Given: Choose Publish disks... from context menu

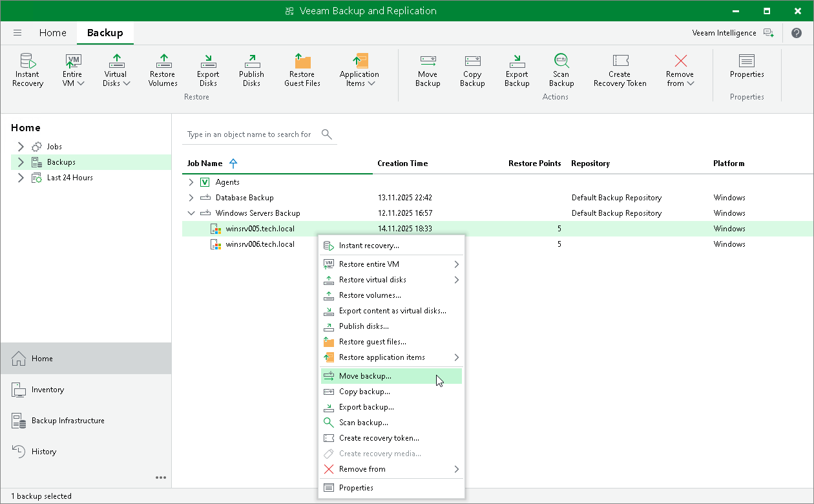Looking at the screenshot, I should click(391, 326).
